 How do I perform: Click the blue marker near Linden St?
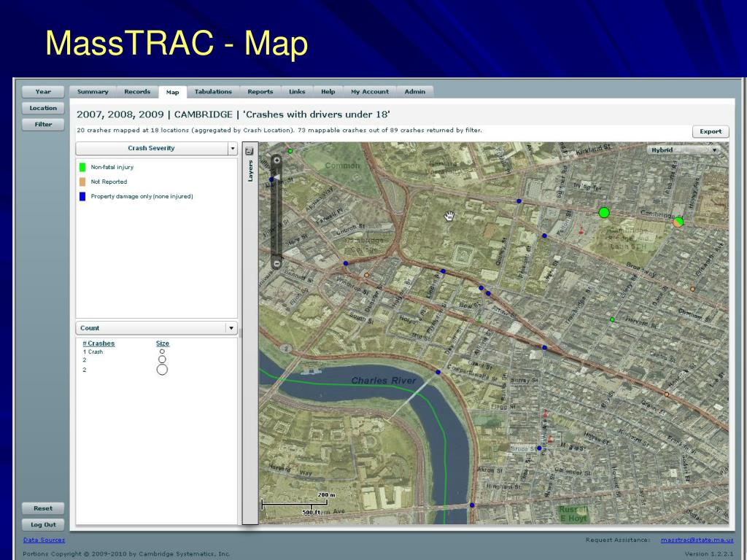coord(443,271)
